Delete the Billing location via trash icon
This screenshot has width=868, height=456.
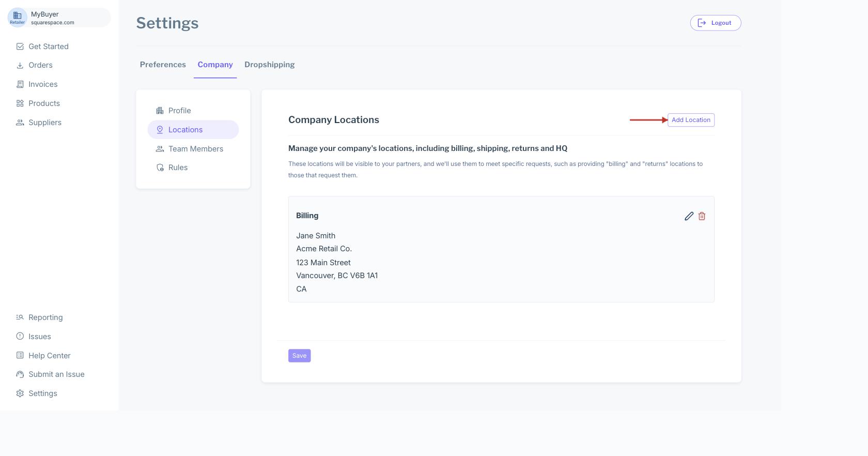point(702,216)
